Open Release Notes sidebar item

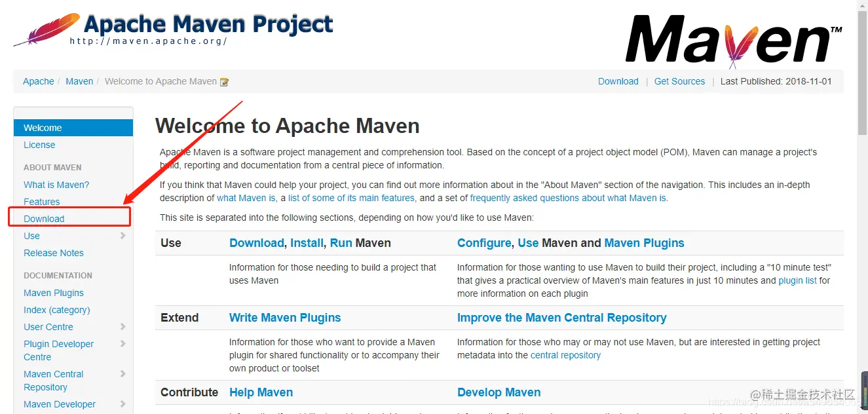pos(54,253)
